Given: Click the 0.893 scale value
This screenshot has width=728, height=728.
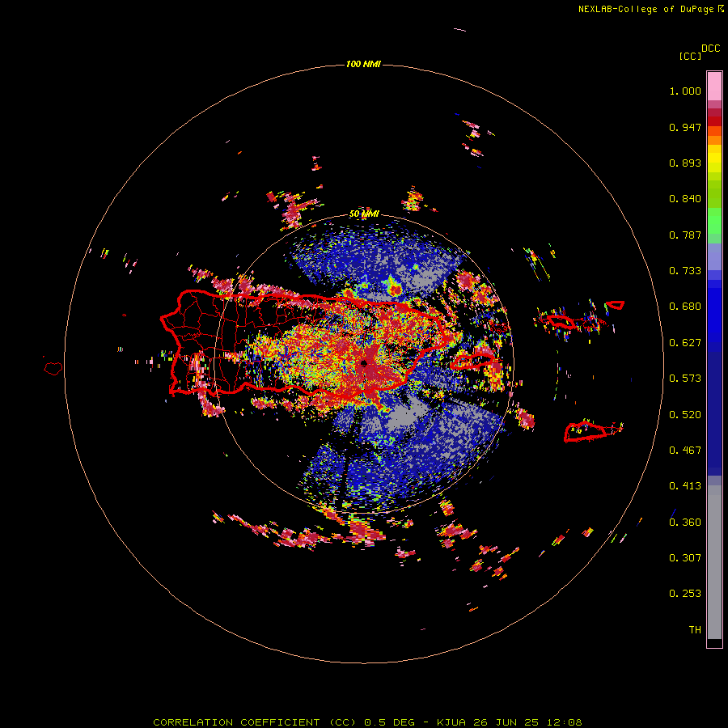Looking at the screenshot, I should coord(685,163).
